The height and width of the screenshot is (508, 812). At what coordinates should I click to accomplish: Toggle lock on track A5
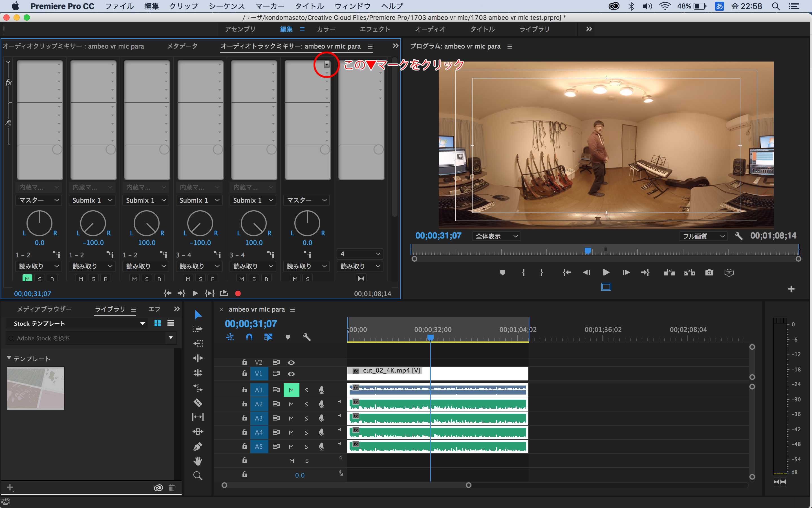point(245,446)
